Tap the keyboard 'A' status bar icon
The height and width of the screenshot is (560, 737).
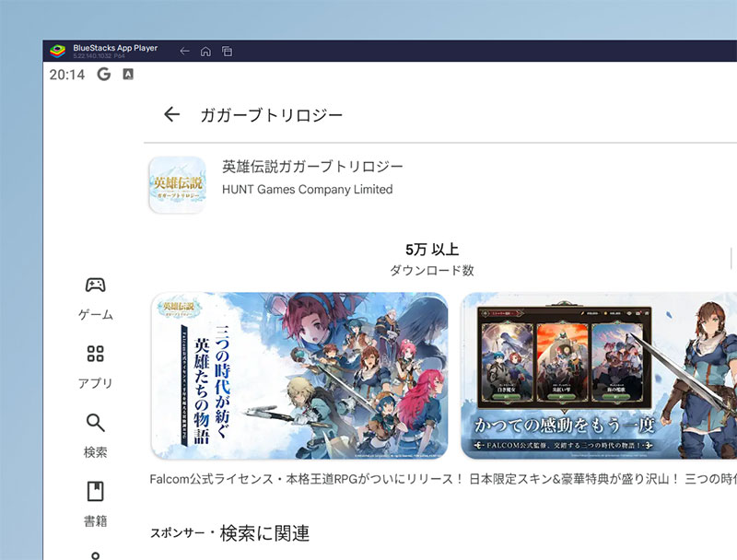coord(128,74)
